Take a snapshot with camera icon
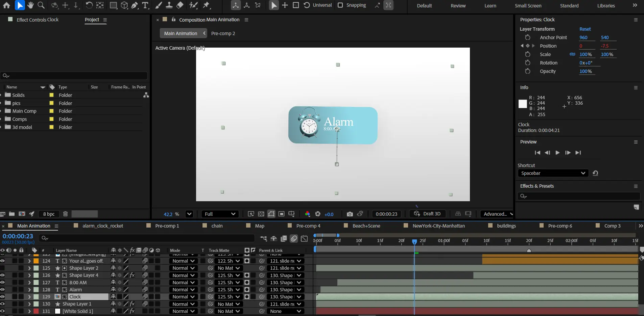This screenshot has height=316, width=644. click(350, 214)
